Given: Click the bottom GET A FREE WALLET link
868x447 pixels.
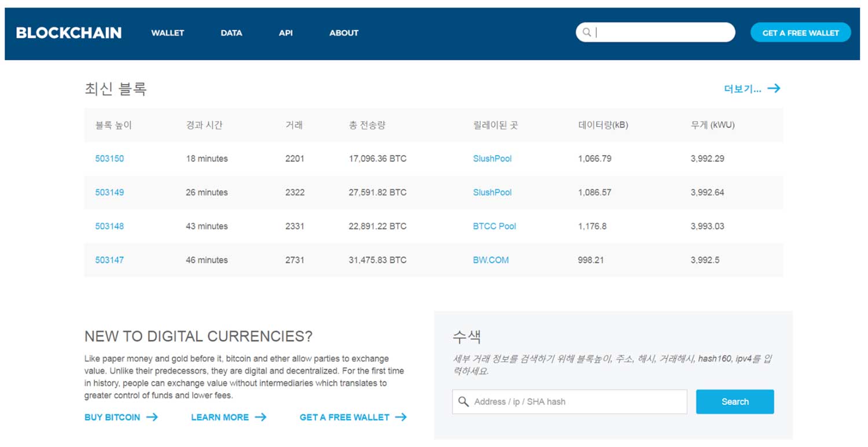Looking at the screenshot, I should [344, 417].
